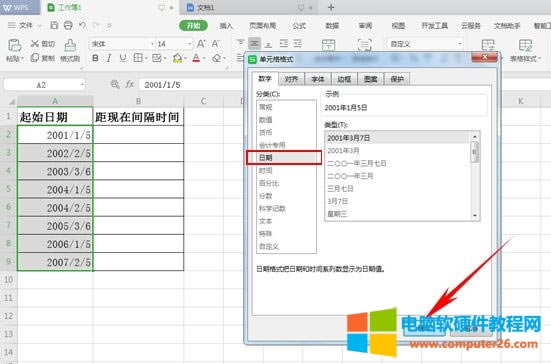Click the magnifier icon beside the formula bar

(x=115, y=84)
